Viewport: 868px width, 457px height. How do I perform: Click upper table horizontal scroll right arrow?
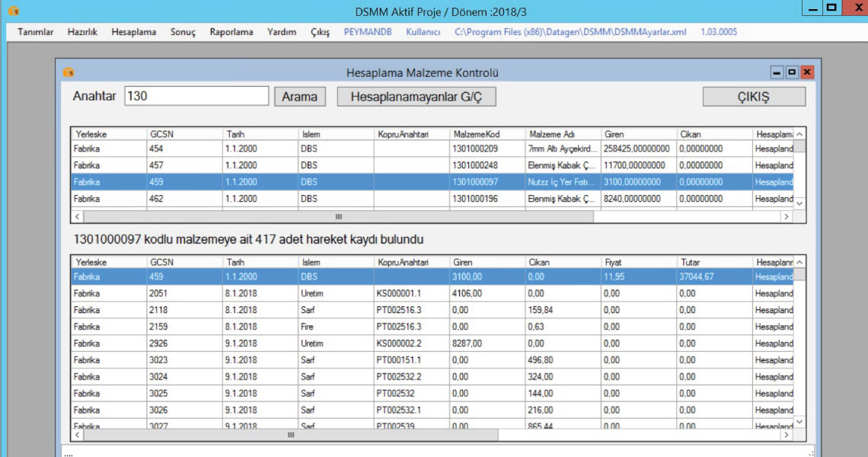787,216
